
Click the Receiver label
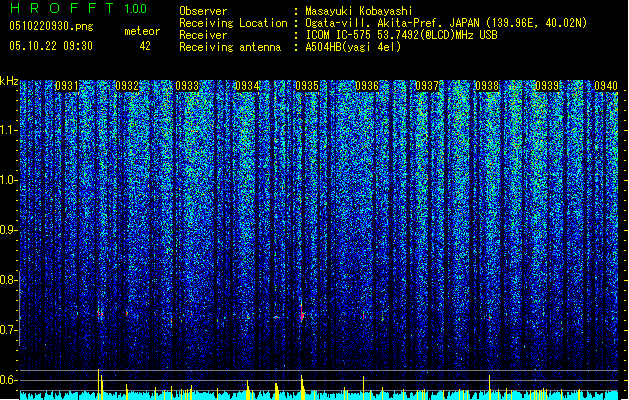pos(203,35)
